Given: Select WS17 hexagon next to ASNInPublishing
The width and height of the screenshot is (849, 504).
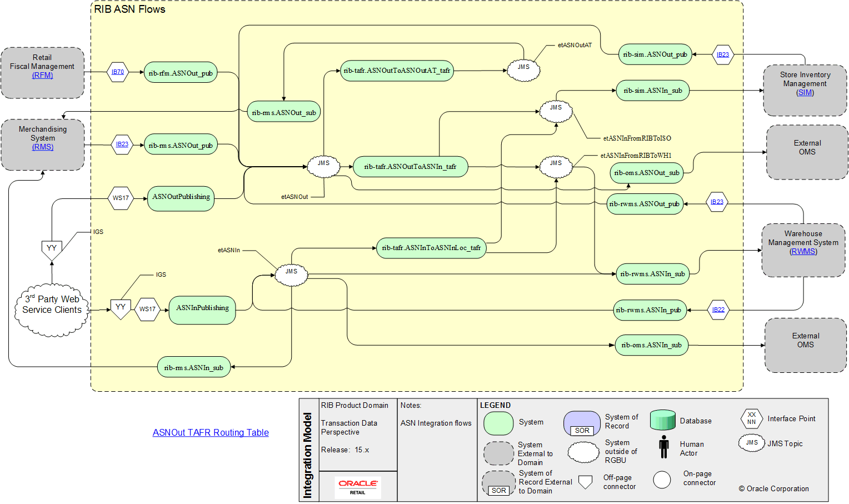Looking at the screenshot, I should [148, 309].
